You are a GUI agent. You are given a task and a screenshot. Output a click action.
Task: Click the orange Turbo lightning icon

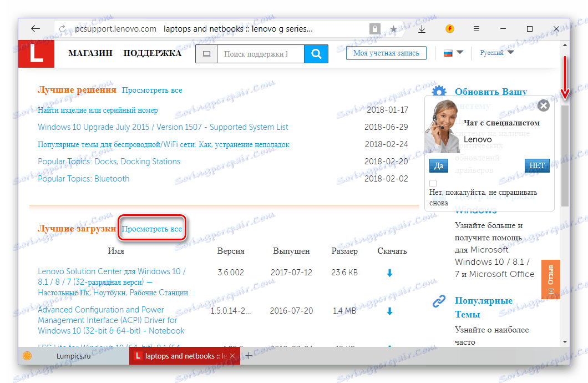(x=450, y=28)
